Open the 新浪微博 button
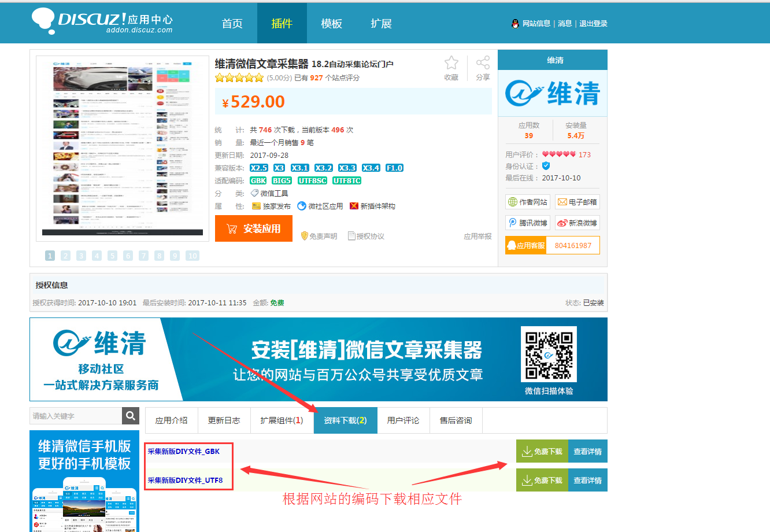770x532 pixels. 577,223
